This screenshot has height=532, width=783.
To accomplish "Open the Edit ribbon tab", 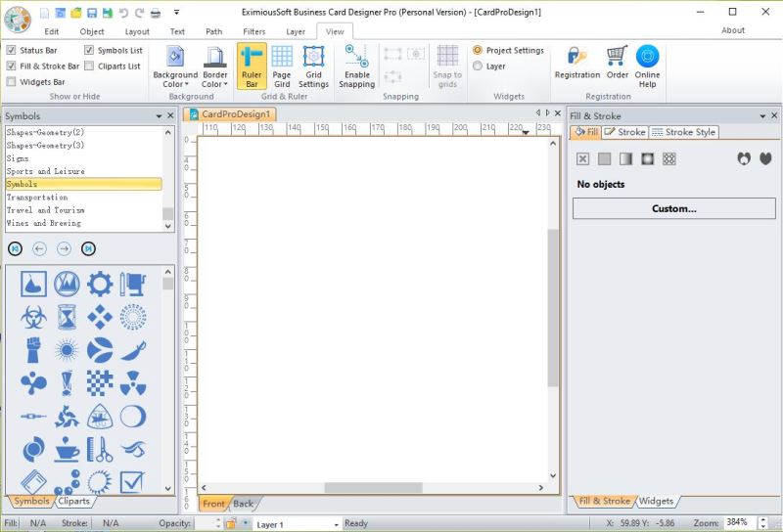I will (52, 31).
